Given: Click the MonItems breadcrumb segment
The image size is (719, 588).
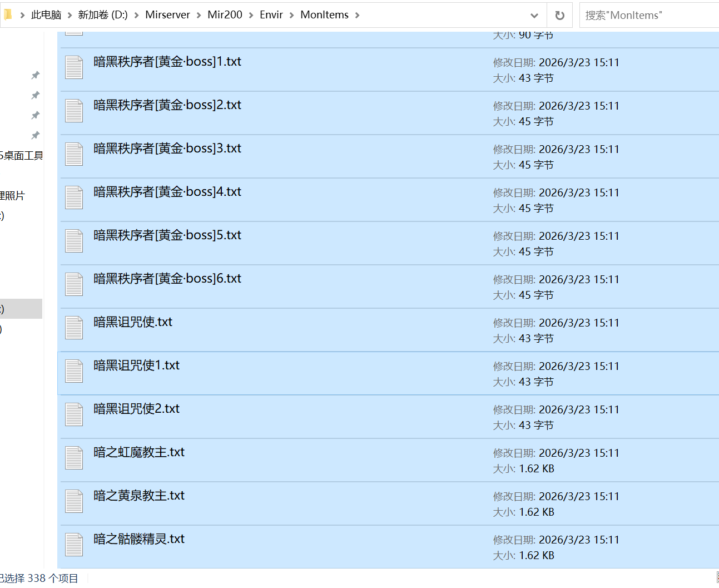Looking at the screenshot, I should pyautogui.click(x=324, y=15).
